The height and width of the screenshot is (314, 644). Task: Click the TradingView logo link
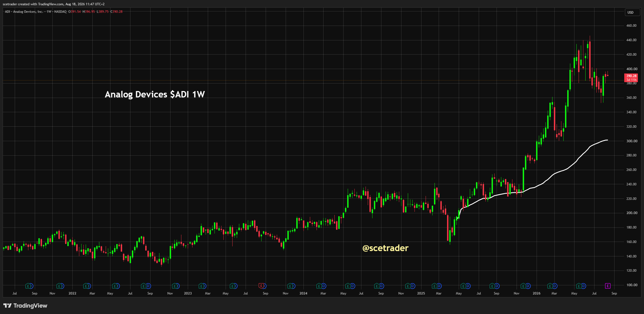pyautogui.click(x=25, y=306)
